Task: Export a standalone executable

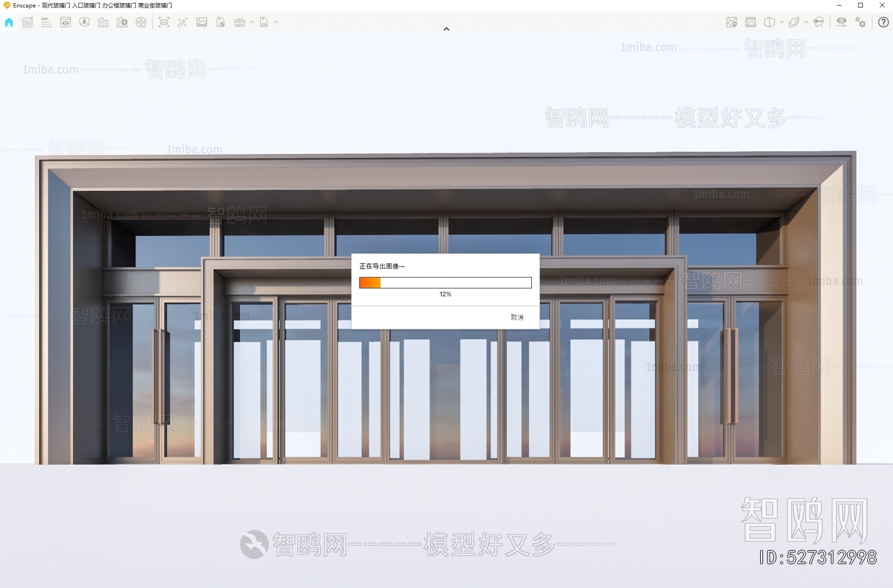Action: click(x=262, y=22)
